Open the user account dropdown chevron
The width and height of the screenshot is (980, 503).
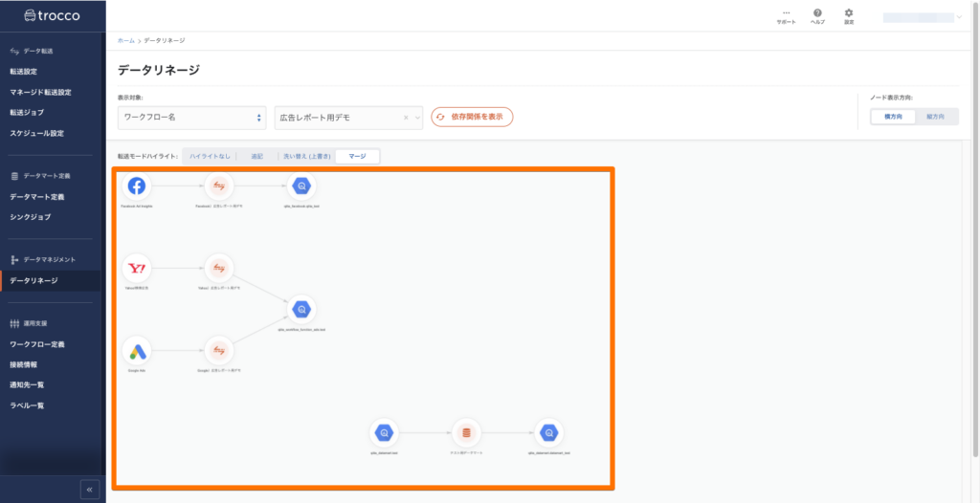point(959,16)
